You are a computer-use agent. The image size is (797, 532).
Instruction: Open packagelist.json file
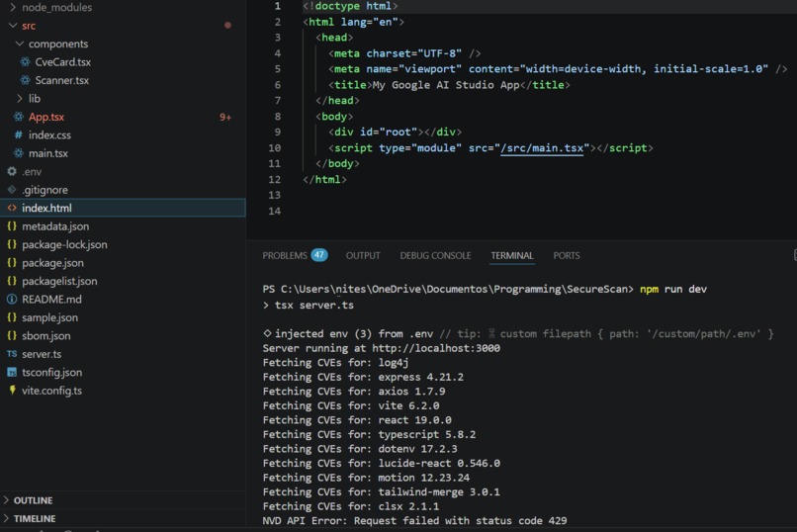tap(59, 281)
